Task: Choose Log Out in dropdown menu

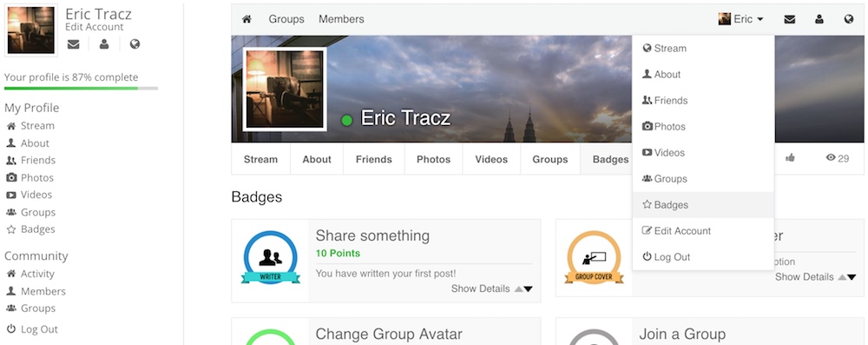Action: (703, 257)
